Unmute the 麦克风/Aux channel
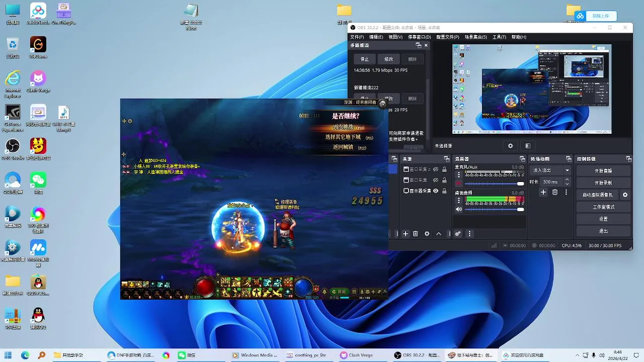644x362 pixels. click(x=458, y=184)
